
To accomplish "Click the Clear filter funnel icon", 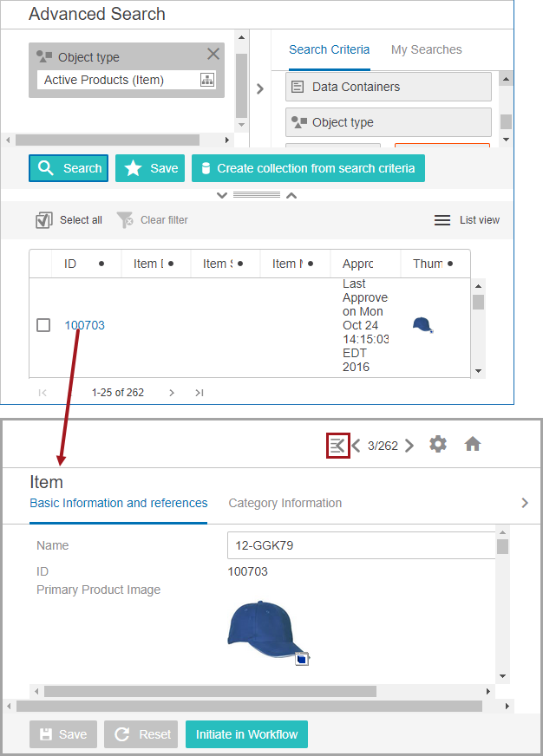I will tap(125, 220).
